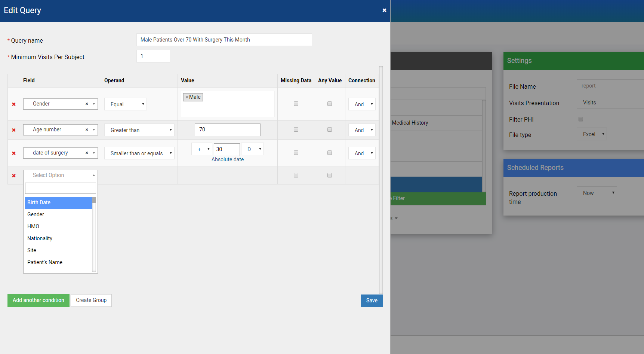Click the Absolute date link

click(x=228, y=159)
